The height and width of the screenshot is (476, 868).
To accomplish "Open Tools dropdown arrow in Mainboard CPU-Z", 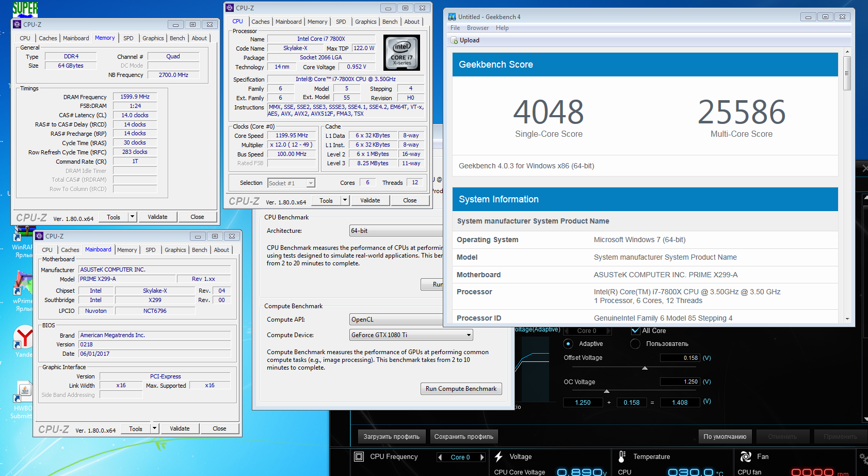I will [x=154, y=429].
